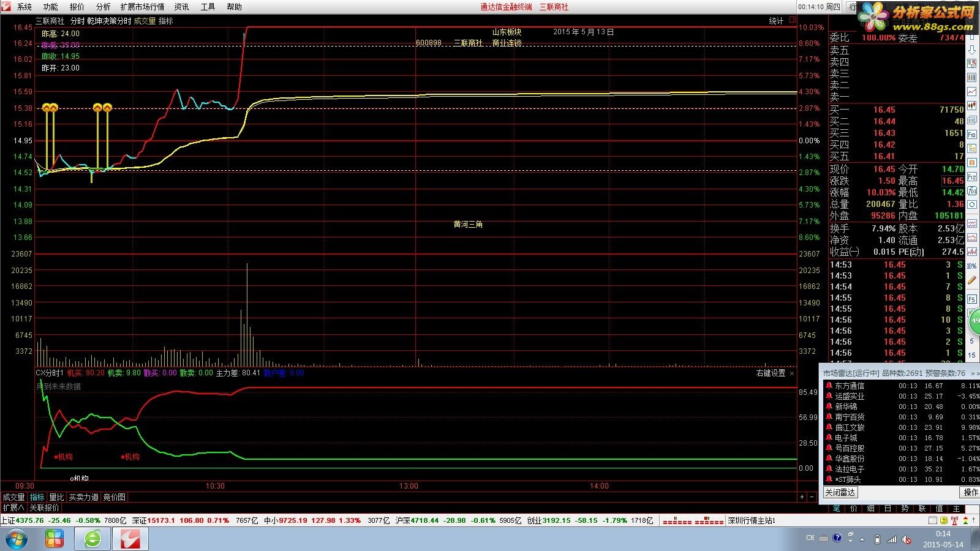The height and width of the screenshot is (551, 980).
Task: Expand market radar with the >> arrow
Action: (x=974, y=373)
